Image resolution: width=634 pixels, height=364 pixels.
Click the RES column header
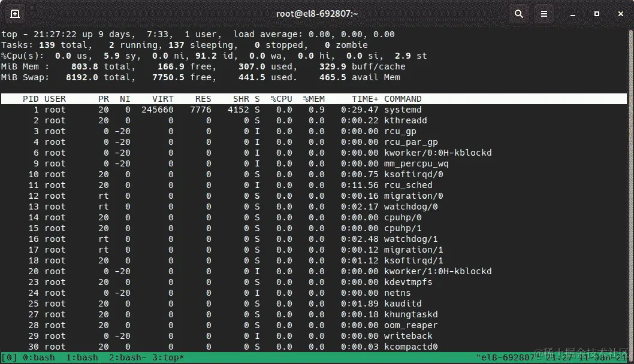(x=203, y=99)
